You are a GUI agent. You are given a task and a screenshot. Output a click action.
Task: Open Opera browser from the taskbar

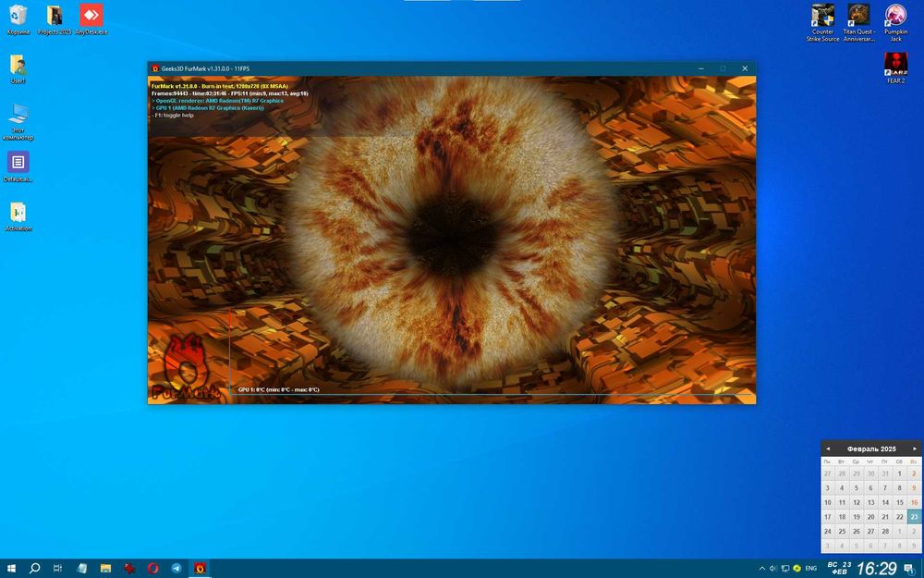pos(152,568)
